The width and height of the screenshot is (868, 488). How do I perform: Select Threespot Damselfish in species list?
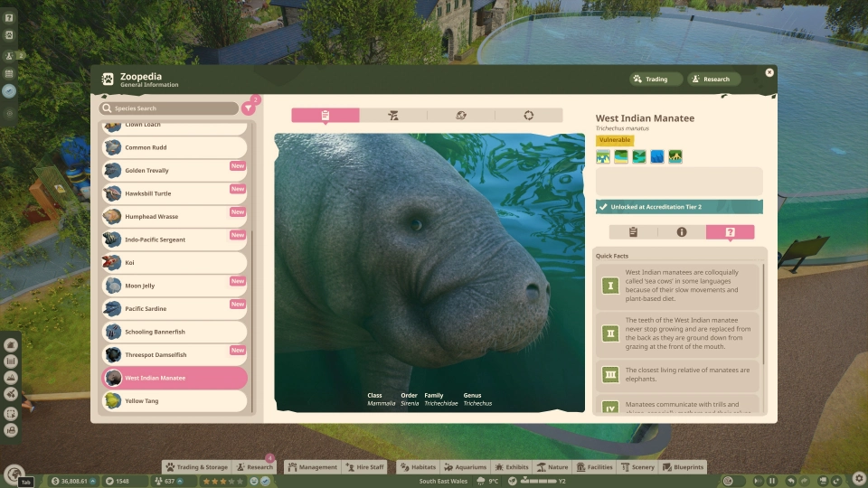(175, 354)
